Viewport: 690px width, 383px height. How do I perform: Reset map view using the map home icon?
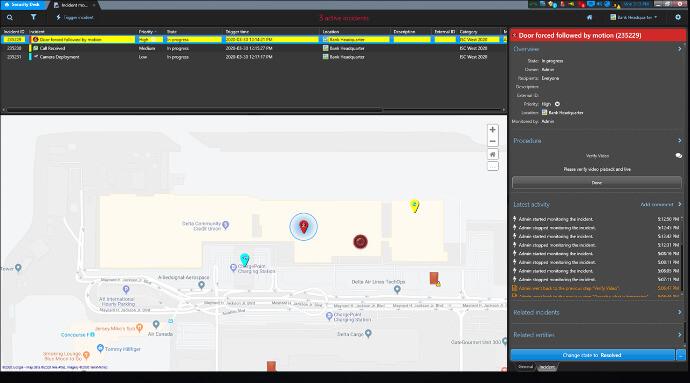(x=492, y=155)
